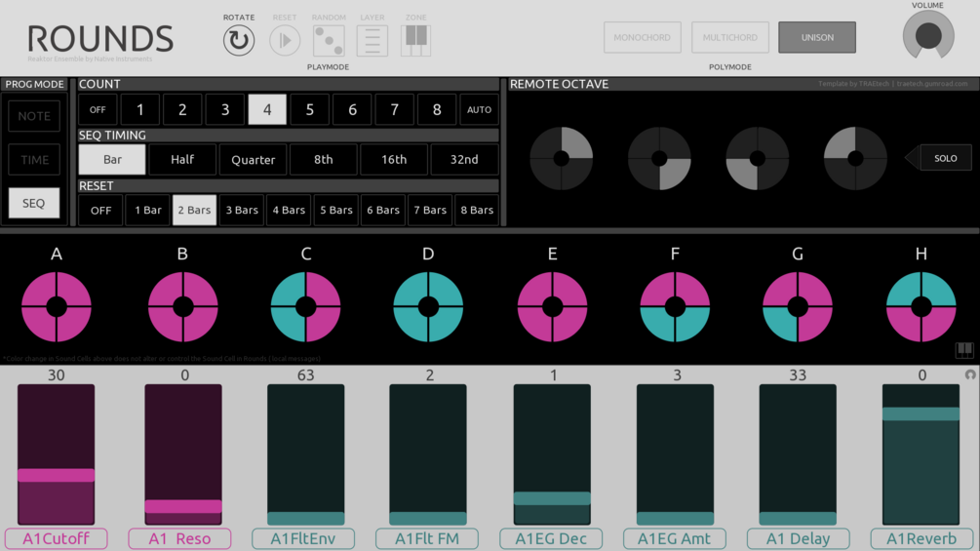This screenshot has width=980, height=551.
Task: Set Count to 3
Action: [225, 109]
